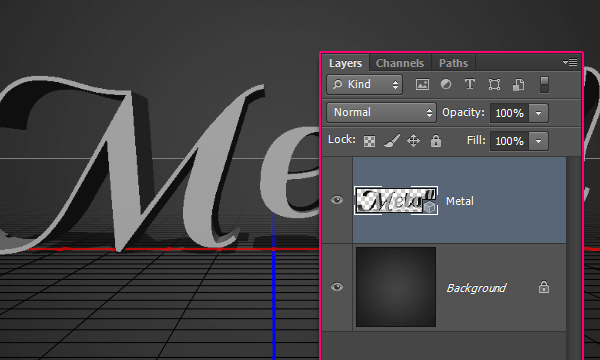Select the Background layer thumbnail
This screenshot has height=360, width=600.
(396, 287)
